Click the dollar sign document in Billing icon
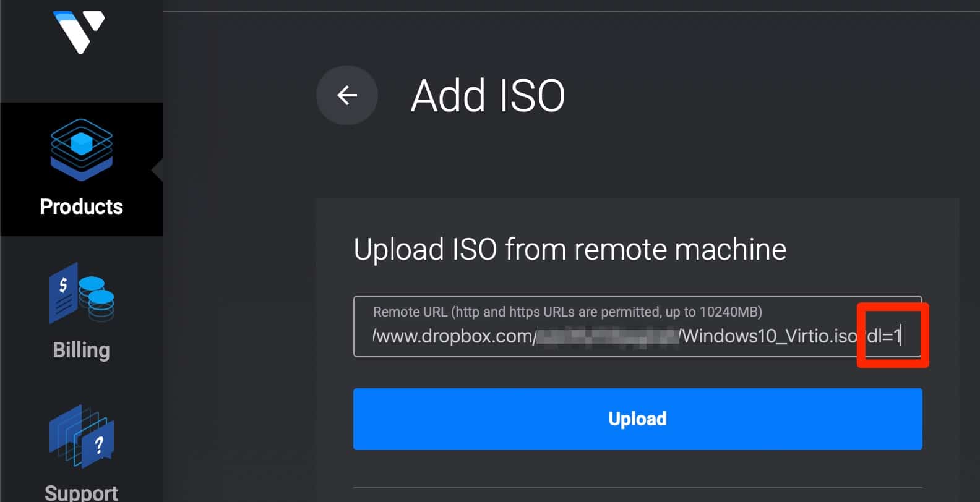The width and height of the screenshot is (980, 502). point(64,292)
